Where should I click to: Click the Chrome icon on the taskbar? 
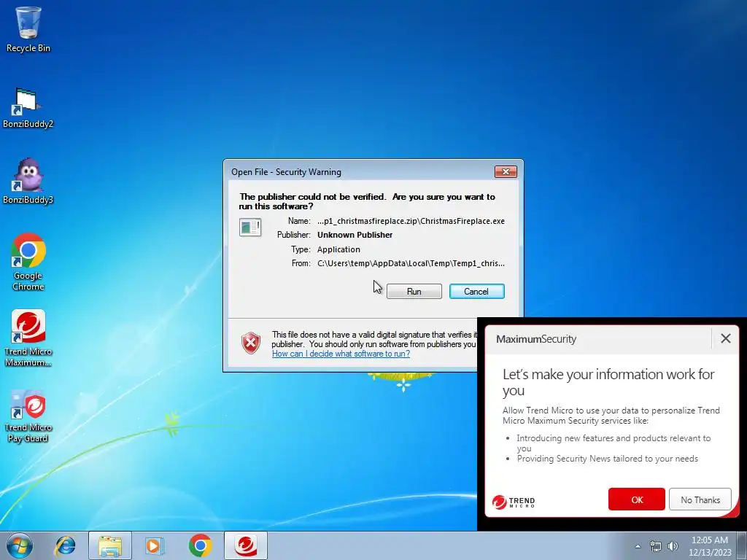(200, 545)
